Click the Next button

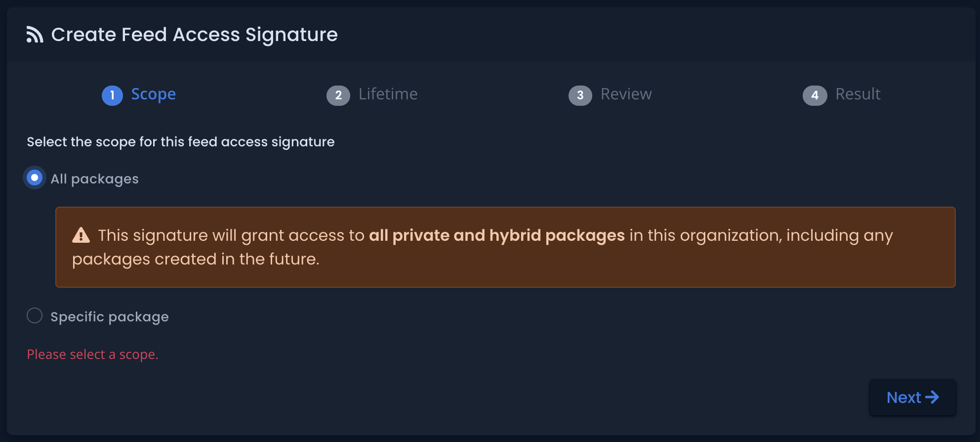912,397
